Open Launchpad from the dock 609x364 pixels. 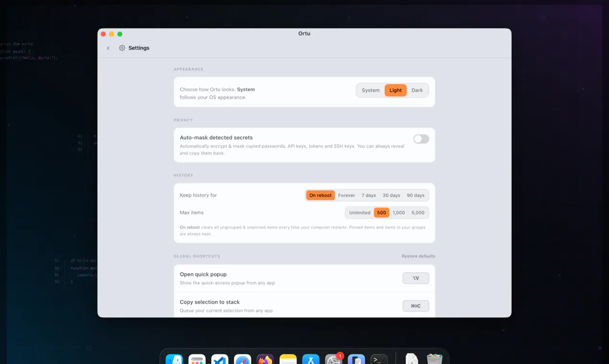197,360
